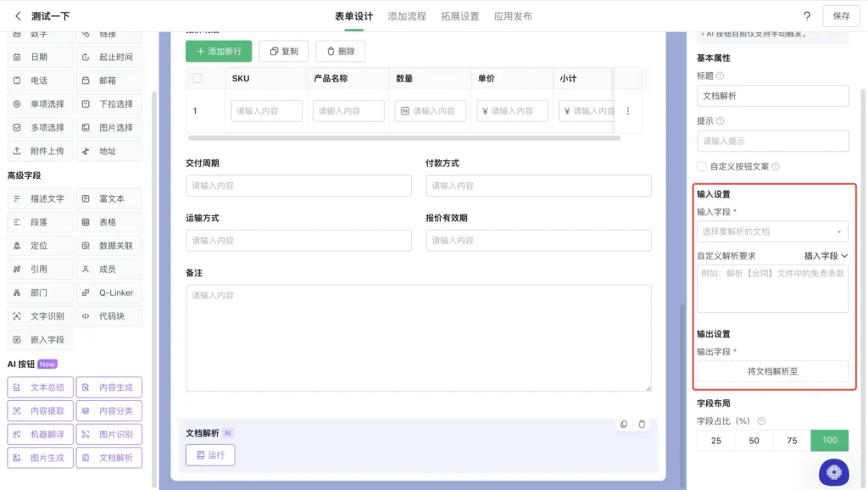868x490 pixels.
Task: Switch to the 应用发布 tab
Action: (x=513, y=16)
